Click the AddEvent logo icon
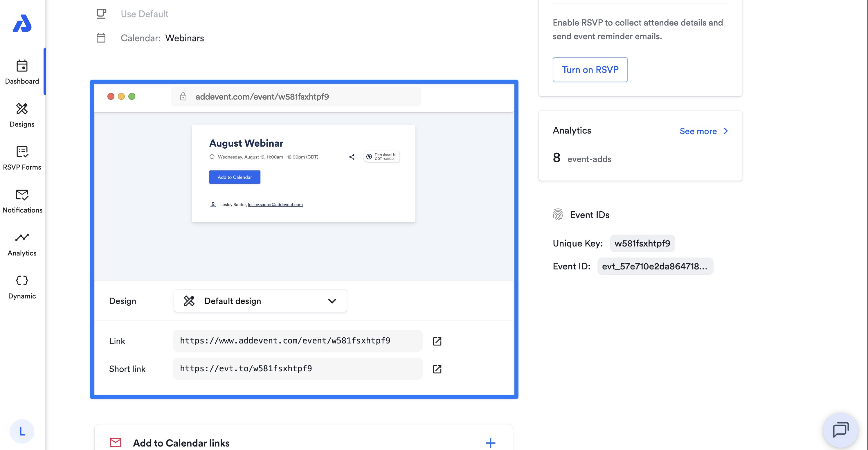 click(x=22, y=23)
